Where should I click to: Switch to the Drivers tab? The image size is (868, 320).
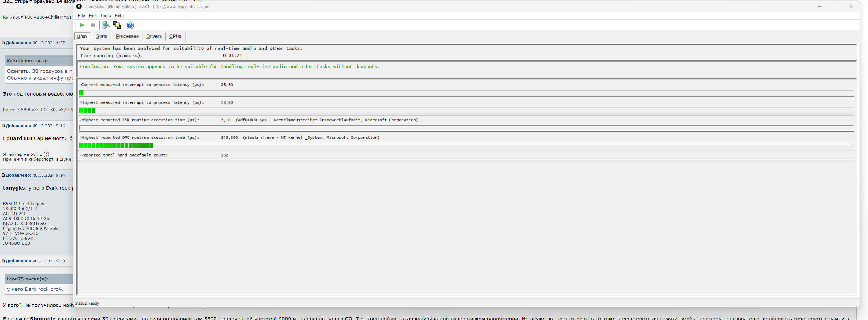pyautogui.click(x=154, y=36)
